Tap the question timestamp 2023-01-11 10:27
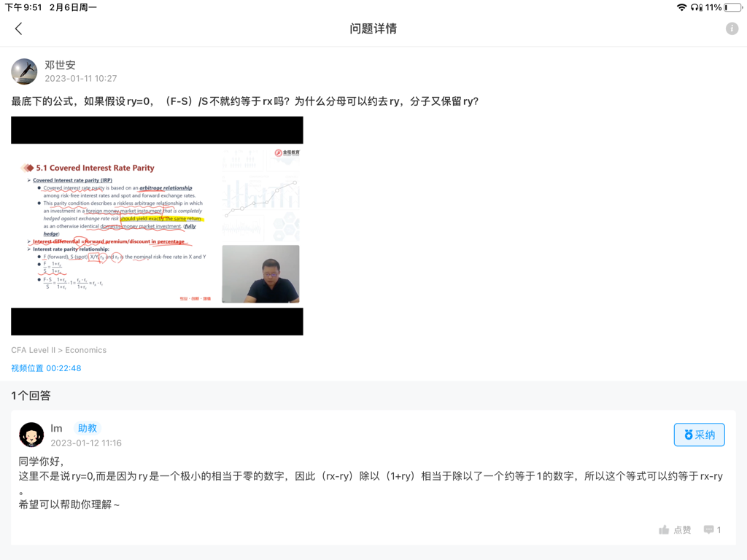The width and height of the screenshot is (747, 560). (80, 79)
